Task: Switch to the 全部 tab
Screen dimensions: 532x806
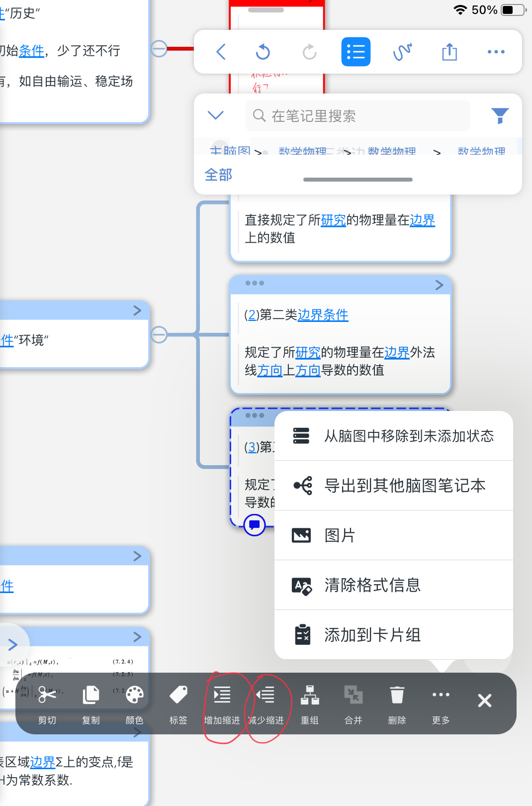Action: tap(218, 175)
